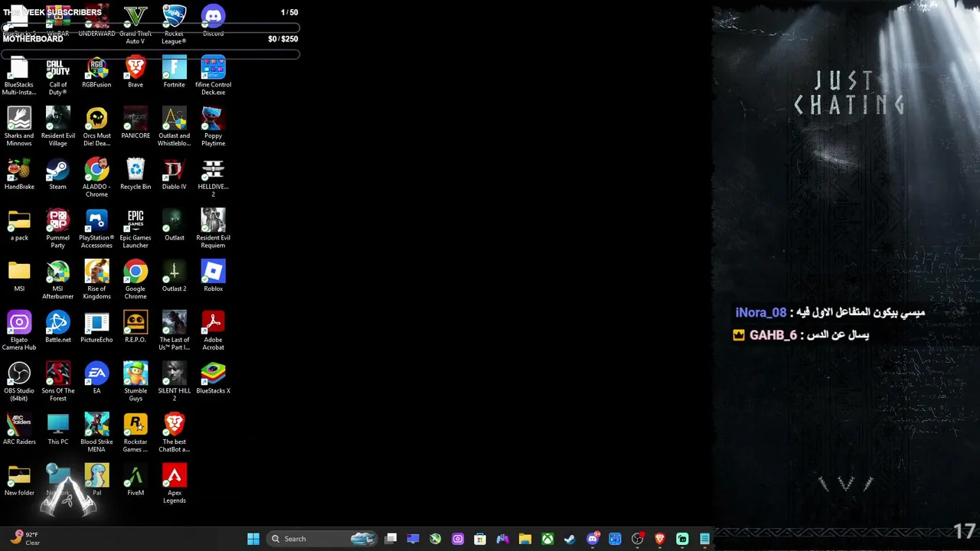
Task: Click the Rockstar Games Launcher desktop icon
Action: pos(136,433)
